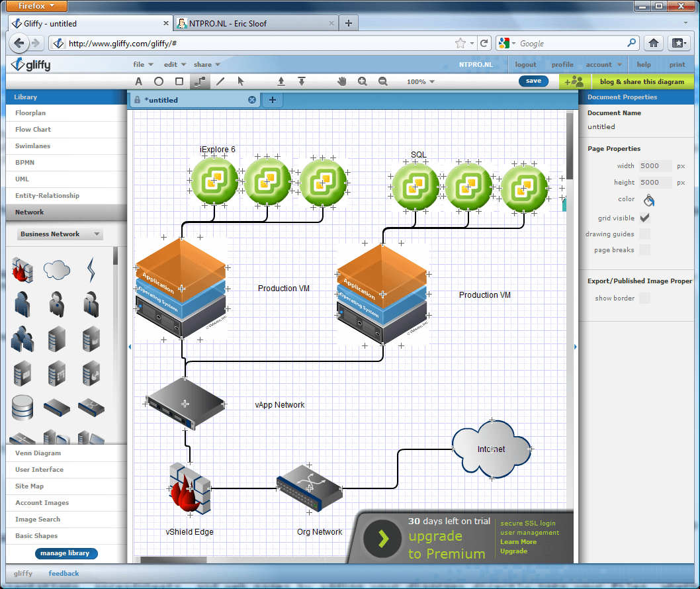The image size is (700, 589).
Task: Pick the cloud shape in library
Action: (x=57, y=270)
